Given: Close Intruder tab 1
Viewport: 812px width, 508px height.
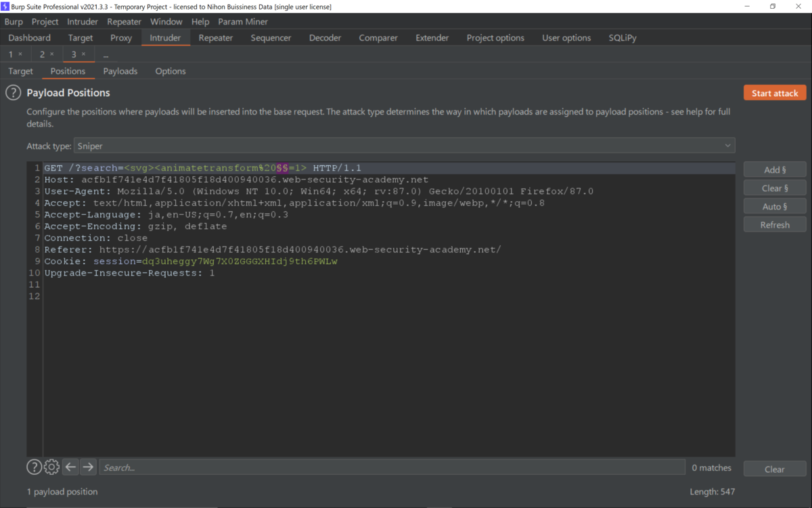Looking at the screenshot, I should pos(20,54).
